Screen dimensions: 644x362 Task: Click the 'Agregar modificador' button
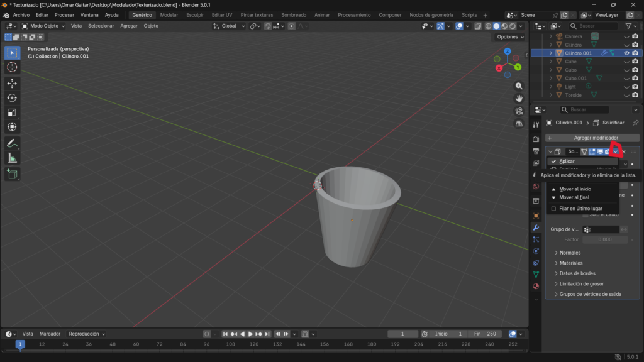[x=592, y=138]
